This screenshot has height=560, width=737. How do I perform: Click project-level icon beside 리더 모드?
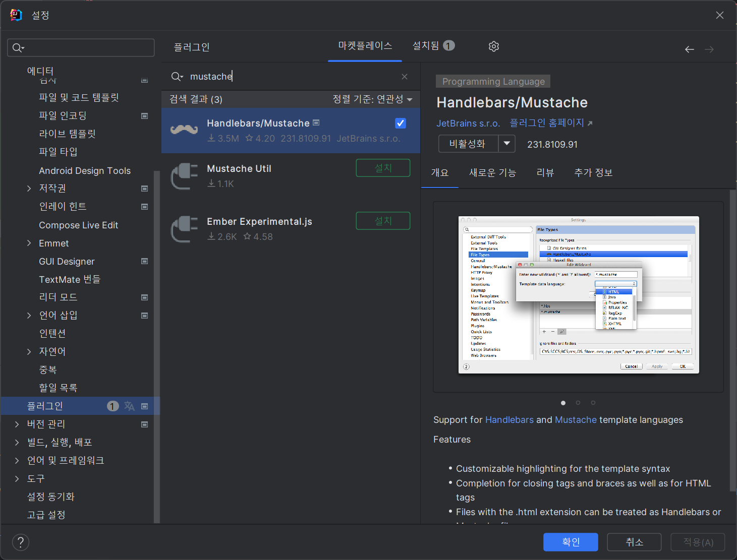click(x=145, y=297)
